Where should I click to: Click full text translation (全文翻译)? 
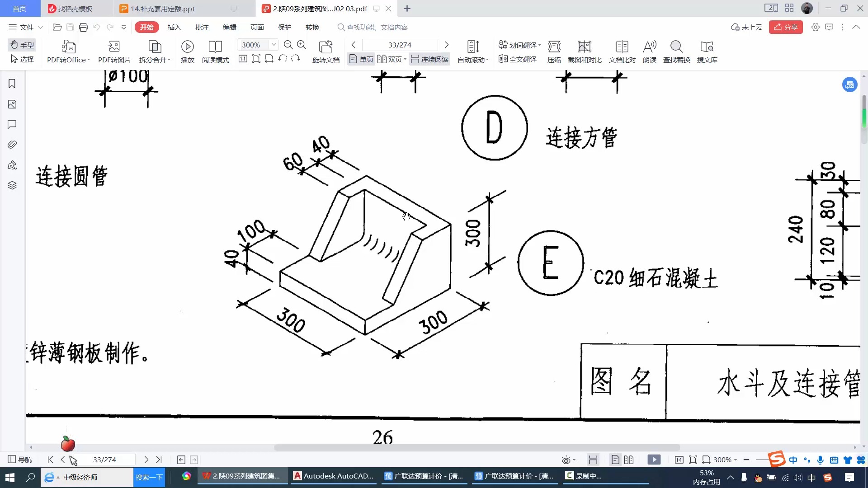click(518, 59)
